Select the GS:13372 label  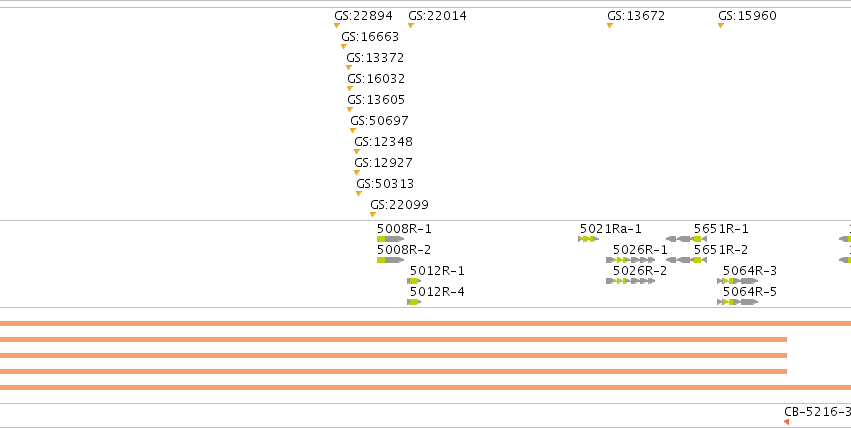[x=375, y=58]
